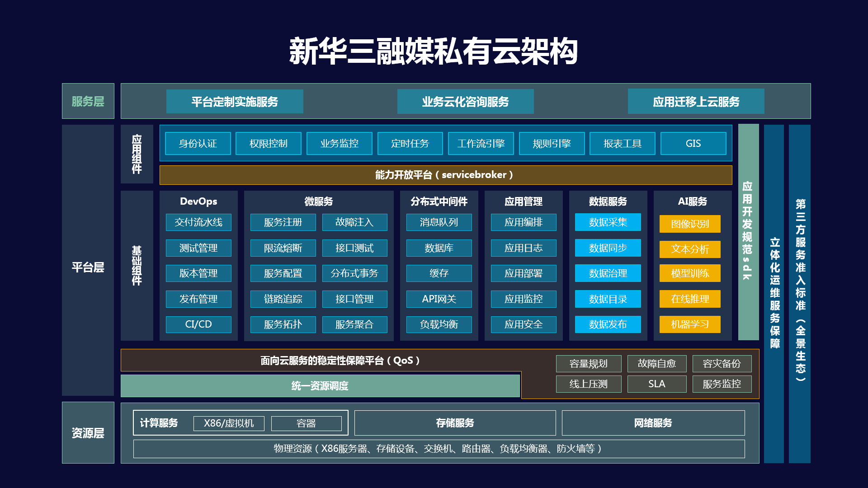Click the 缓存 box
This screenshot has height=488, width=868.
point(439,273)
